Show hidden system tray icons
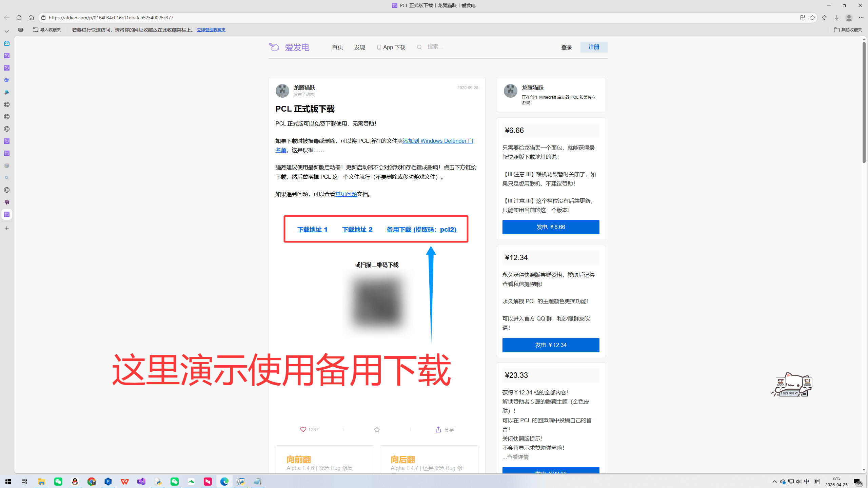The height and width of the screenshot is (488, 868). pyautogui.click(x=775, y=482)
